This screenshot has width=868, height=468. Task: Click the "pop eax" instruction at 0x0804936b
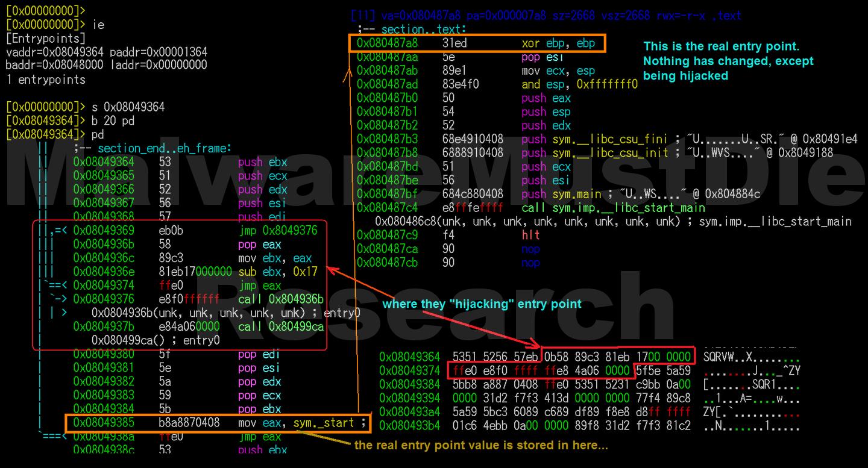260,245
